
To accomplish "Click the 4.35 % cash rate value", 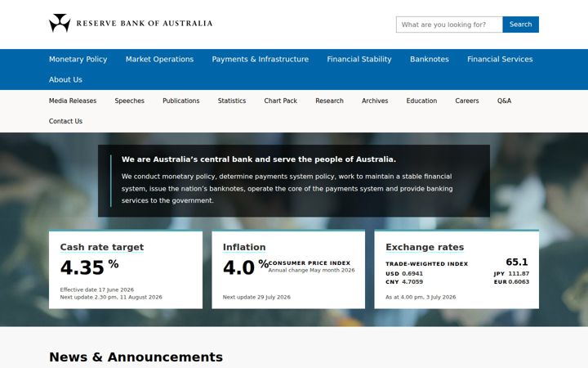I will (89, 267).
